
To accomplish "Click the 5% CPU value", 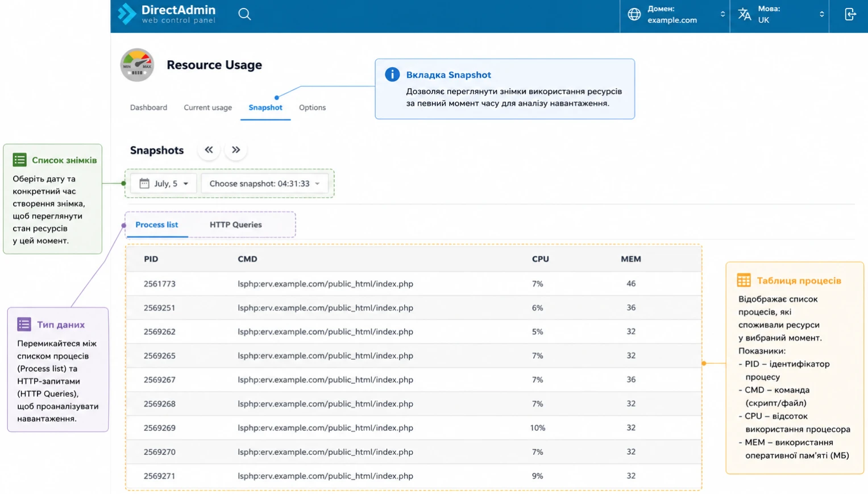I will pos(538,331).
